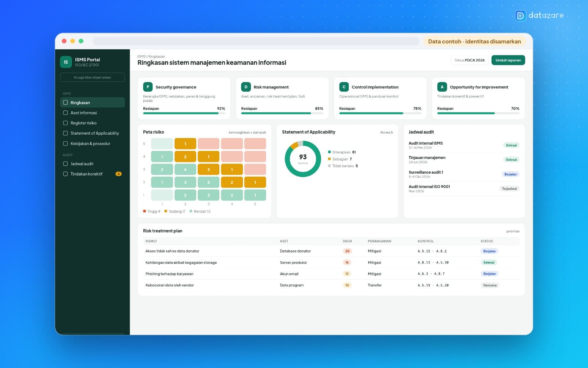588x368 pixels.
Task: Open the Siklus PDCA 2026 cycle selector
Action: pyautogui.click(x=470, y=60)
